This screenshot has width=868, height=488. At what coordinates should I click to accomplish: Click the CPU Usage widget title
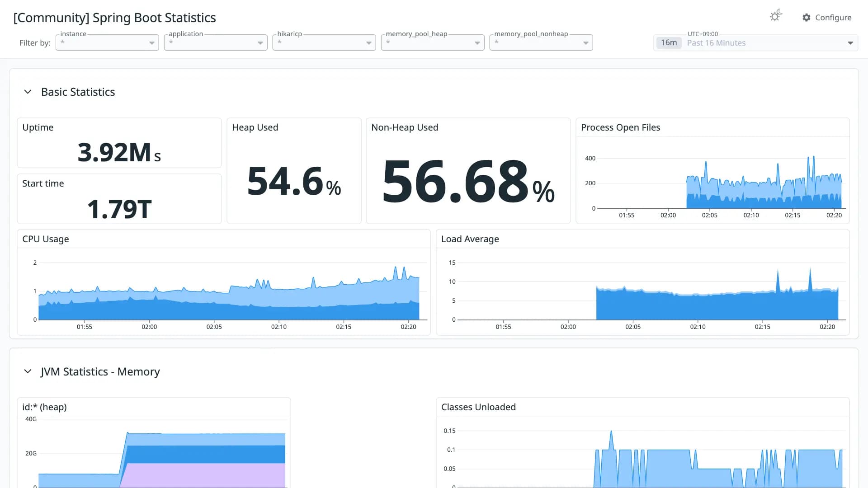[x=46, y=239]
